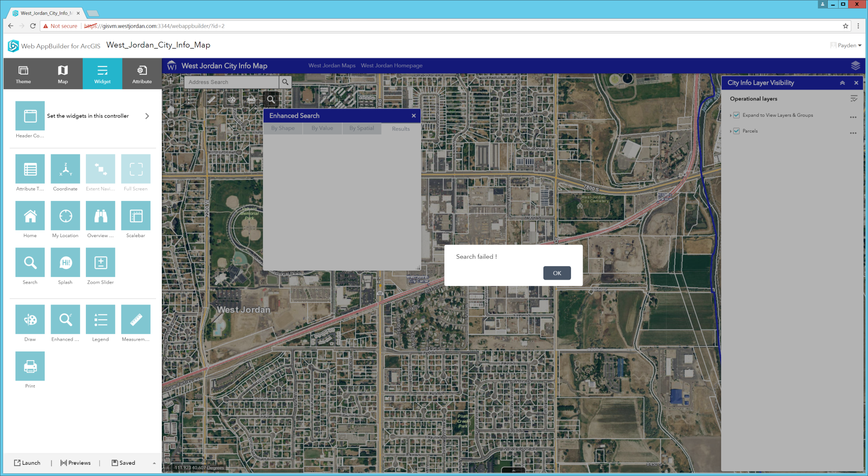Toggle the Expand to View Layers & Groups checkbox
Image resolution: width=868 pixels, height=476 pixels.
coord(736,115)
